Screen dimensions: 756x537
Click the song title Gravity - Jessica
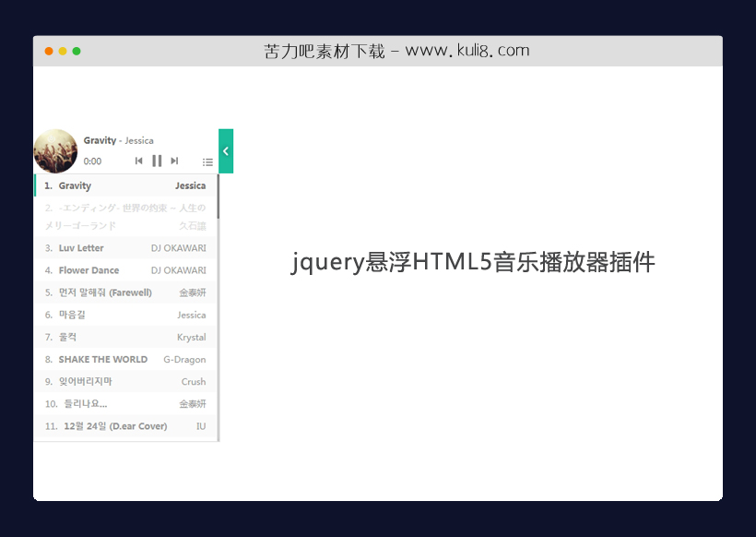click(118, 140)
